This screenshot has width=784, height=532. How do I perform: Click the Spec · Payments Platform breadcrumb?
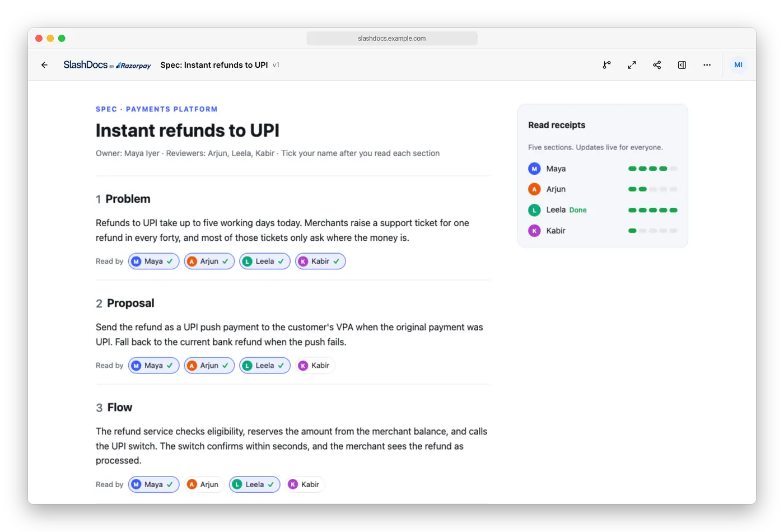coord(156,109)
